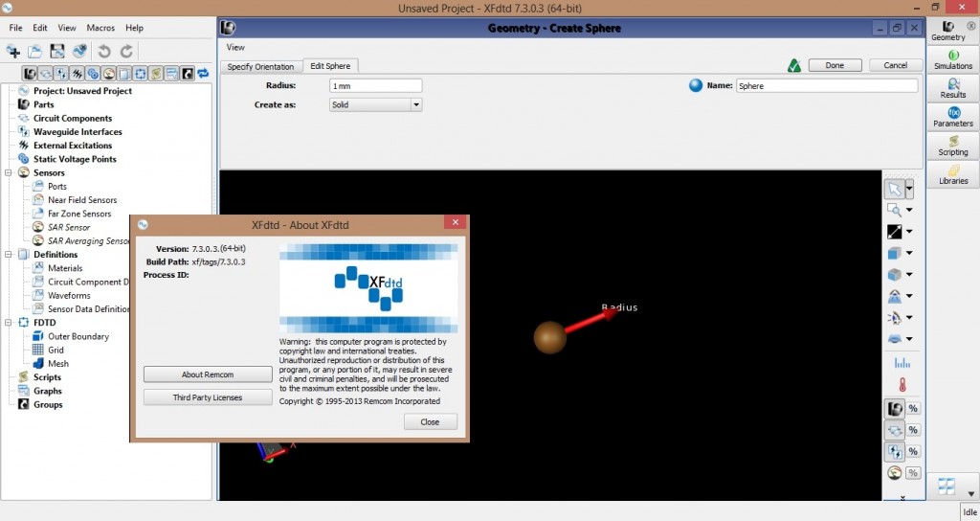This screenshot has width=980, height=521.
Task: Toggle Scripts filter in project tree toolbar
Action: pyautogui.click(x=156, y=74)
